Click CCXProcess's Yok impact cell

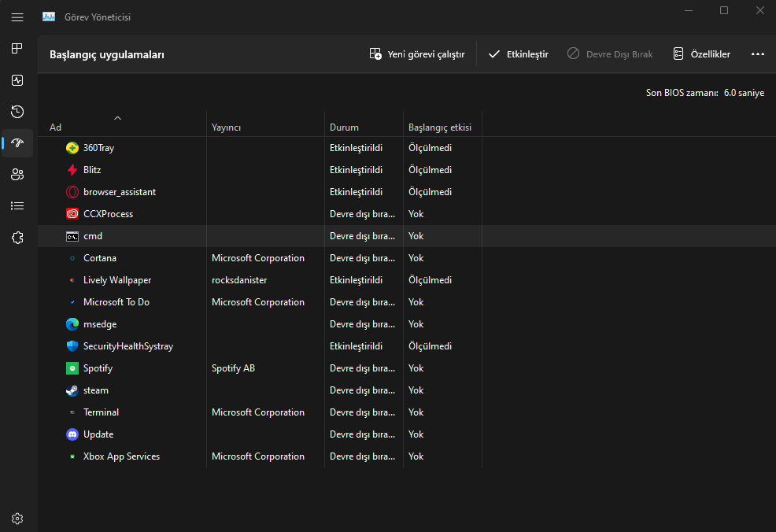416,214
